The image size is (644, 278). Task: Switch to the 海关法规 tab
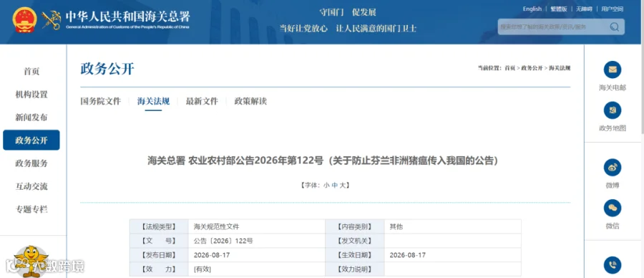(x=153, y=101)
